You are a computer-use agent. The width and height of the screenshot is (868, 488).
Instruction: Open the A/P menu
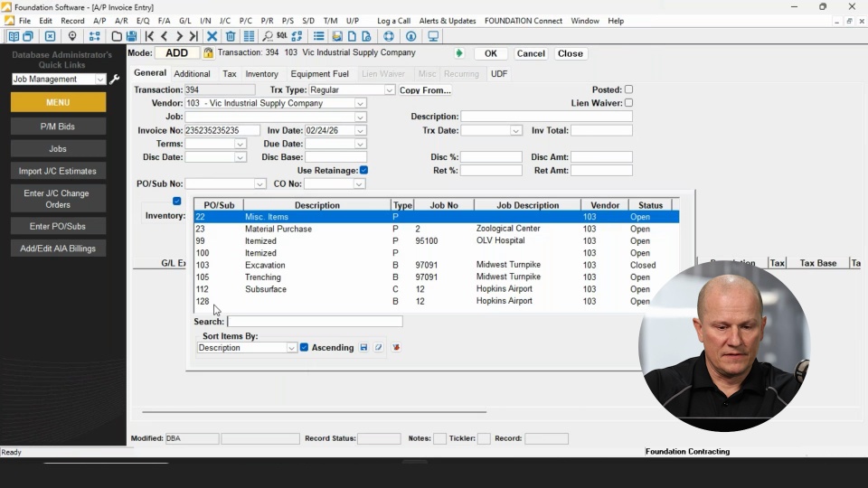[x=99, y=21]
